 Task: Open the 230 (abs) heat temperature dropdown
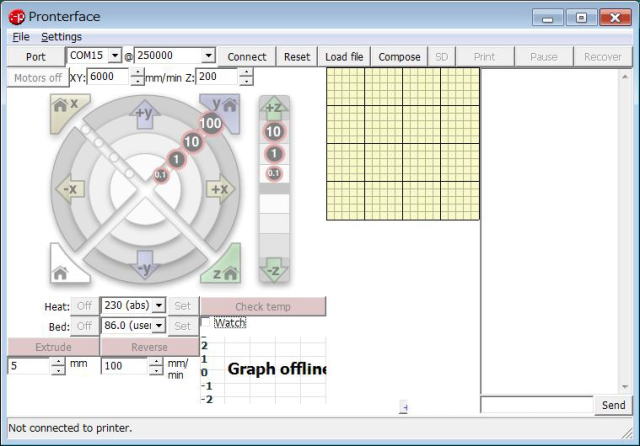tap(159, 305)
